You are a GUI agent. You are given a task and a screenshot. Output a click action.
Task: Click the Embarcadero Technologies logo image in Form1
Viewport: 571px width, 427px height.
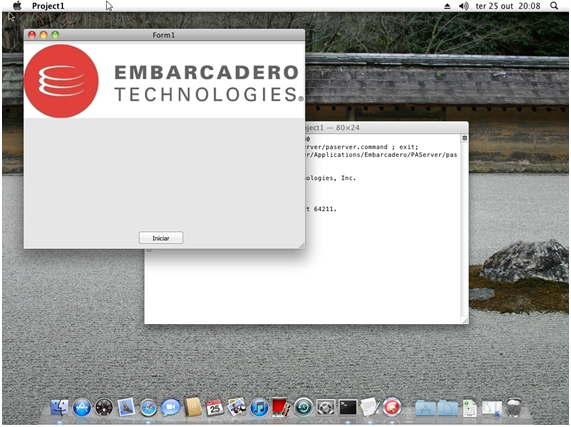point(164,81)
